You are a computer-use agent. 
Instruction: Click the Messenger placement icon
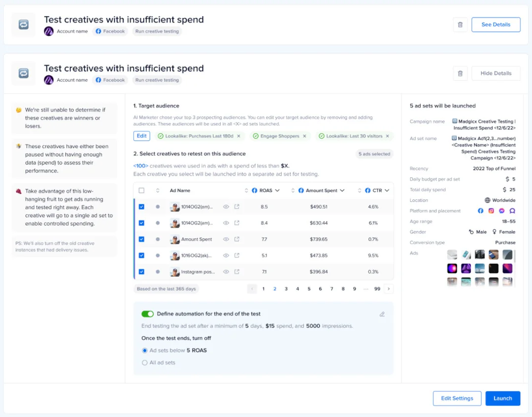501,211
